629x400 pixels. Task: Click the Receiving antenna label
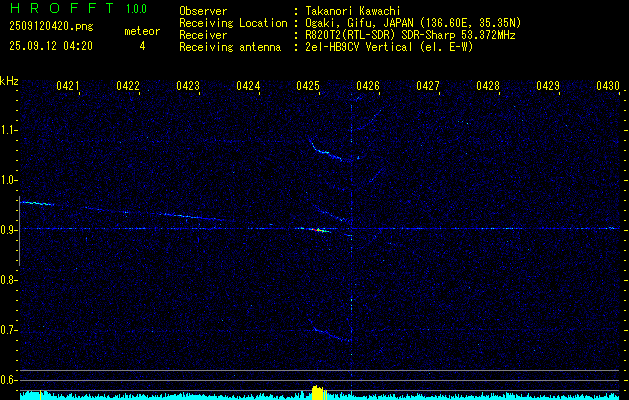point(230,47)
